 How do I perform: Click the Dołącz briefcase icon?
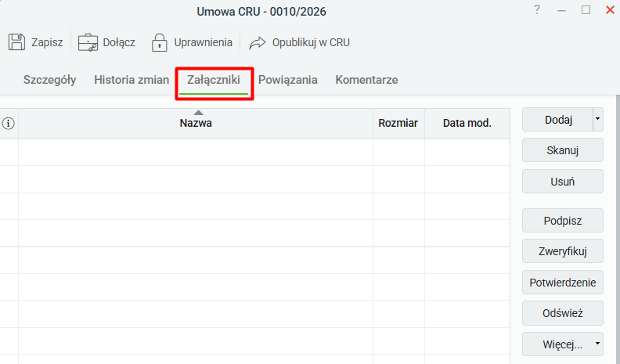88,42
